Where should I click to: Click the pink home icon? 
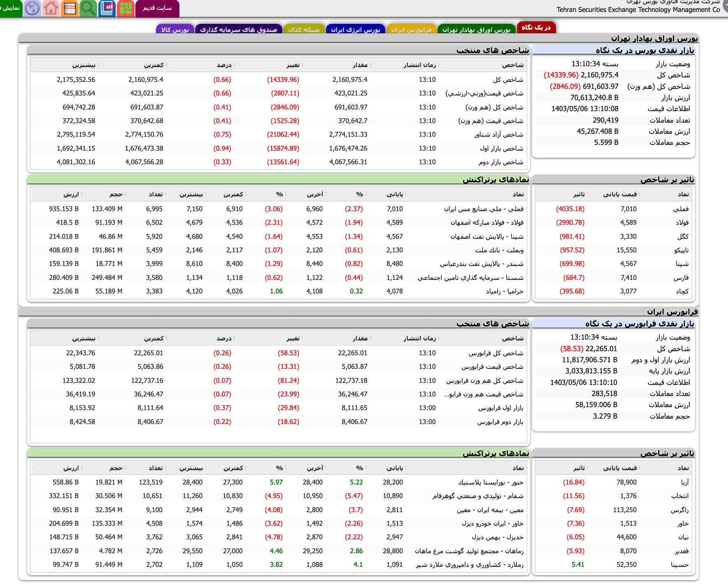[x=51, y=8]
